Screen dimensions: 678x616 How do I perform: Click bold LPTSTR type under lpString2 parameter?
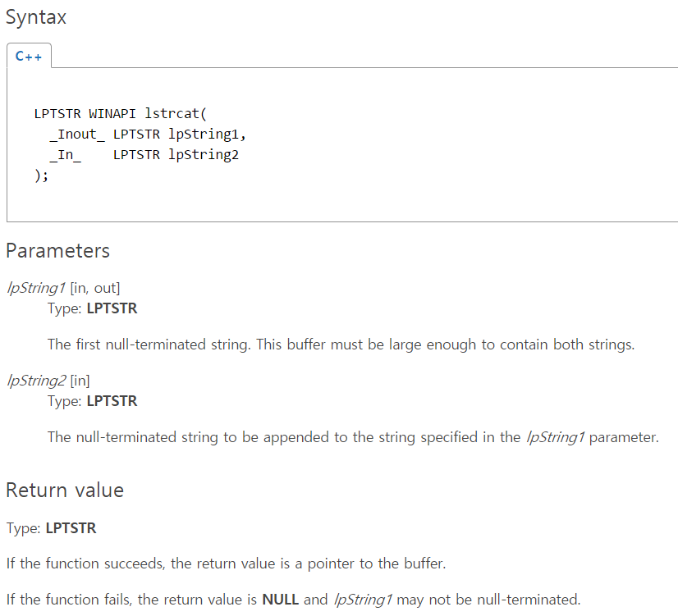112,401
